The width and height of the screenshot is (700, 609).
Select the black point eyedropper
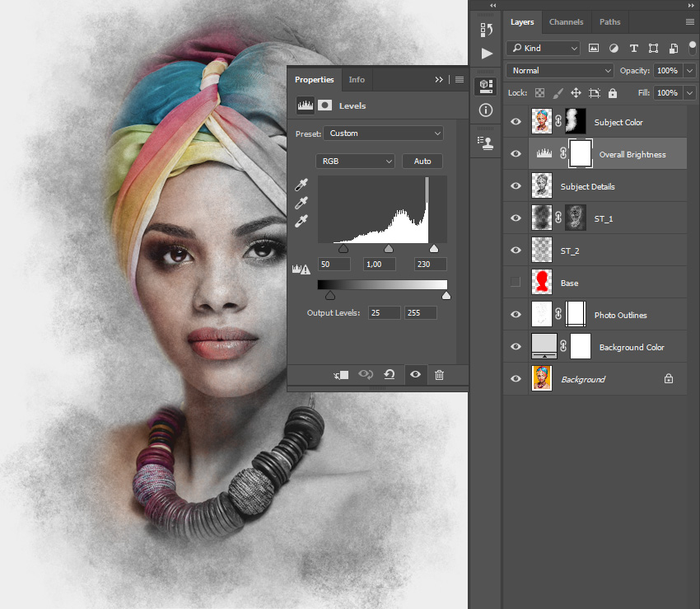pyautogui.click(x=301, y=185)
